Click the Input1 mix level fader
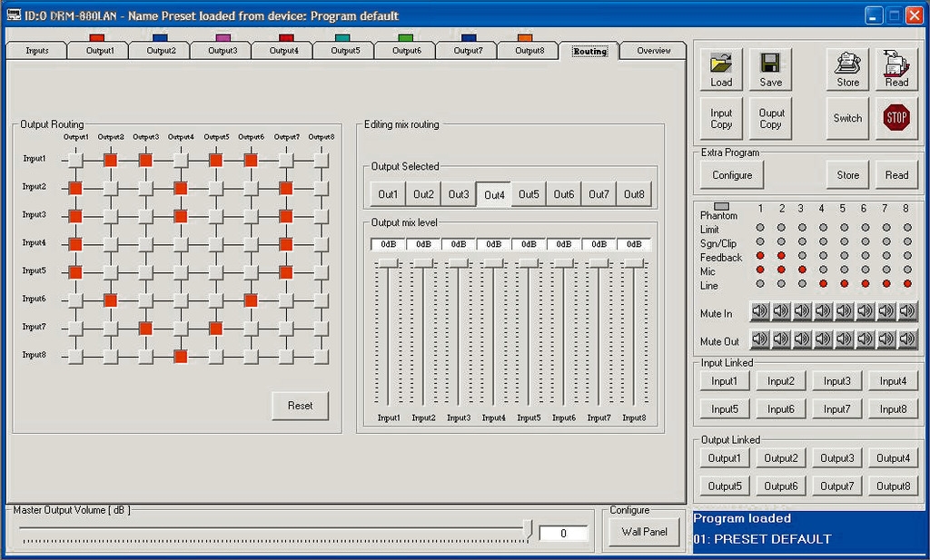This screenshot has height=560, width=930. pos(388,263)
